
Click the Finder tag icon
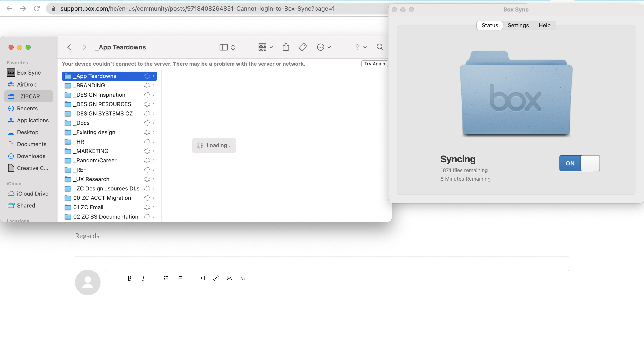tap(302, 47)
